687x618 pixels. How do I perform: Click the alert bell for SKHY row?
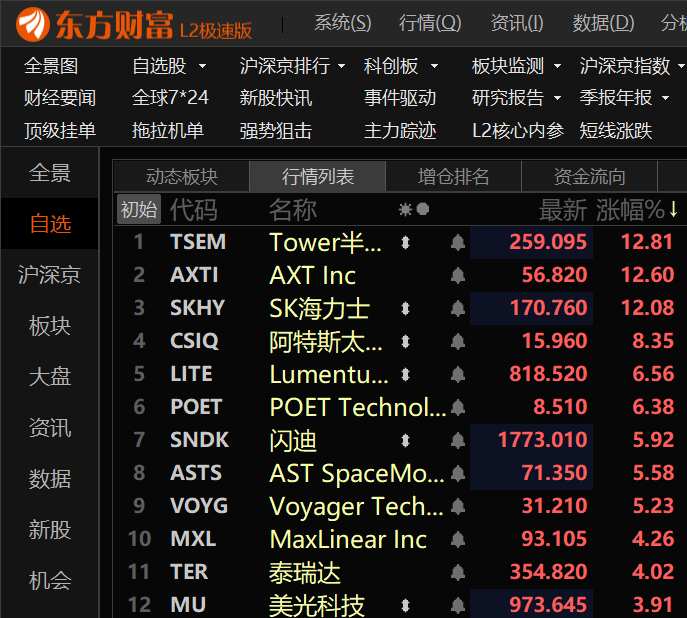(458, 308)
